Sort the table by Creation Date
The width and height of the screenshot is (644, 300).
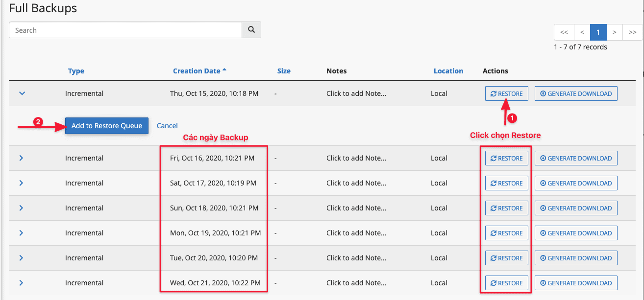click(x=197, y=71)
